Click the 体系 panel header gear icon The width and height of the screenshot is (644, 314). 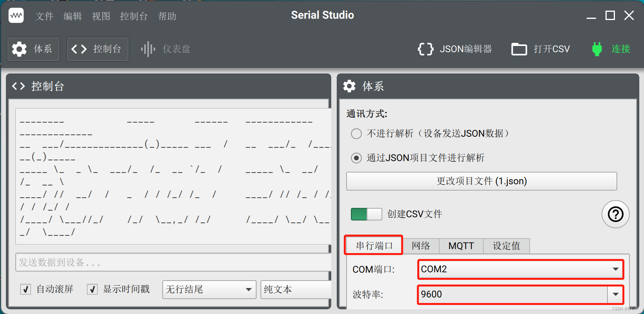[349, 86]
